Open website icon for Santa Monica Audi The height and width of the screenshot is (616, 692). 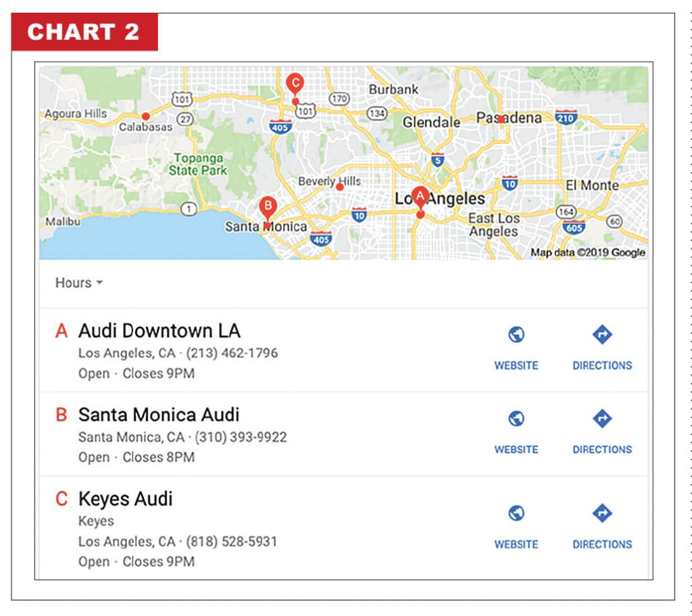[516, 418]
